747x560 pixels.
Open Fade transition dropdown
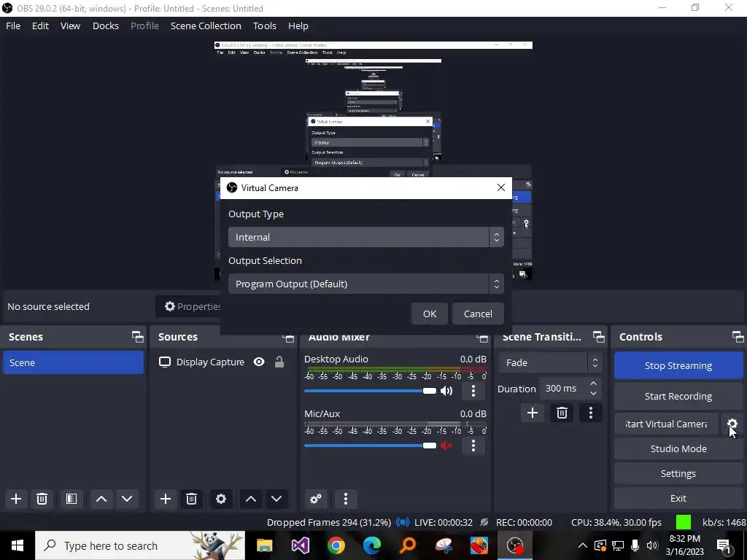point(550,363)
